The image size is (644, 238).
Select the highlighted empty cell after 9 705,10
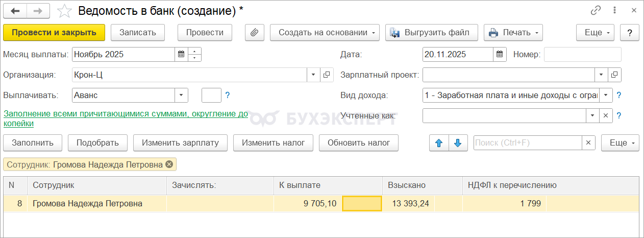[x=362, y=204]
